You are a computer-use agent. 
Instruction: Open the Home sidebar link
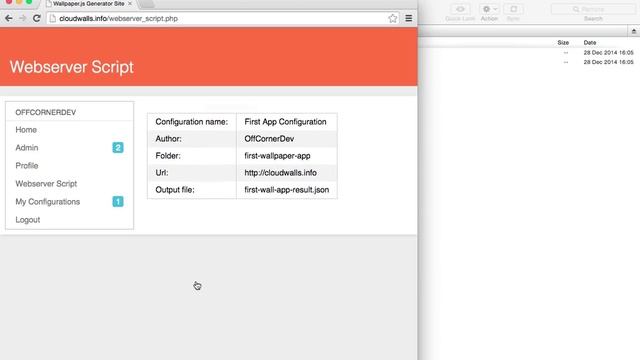click(26, 130)
